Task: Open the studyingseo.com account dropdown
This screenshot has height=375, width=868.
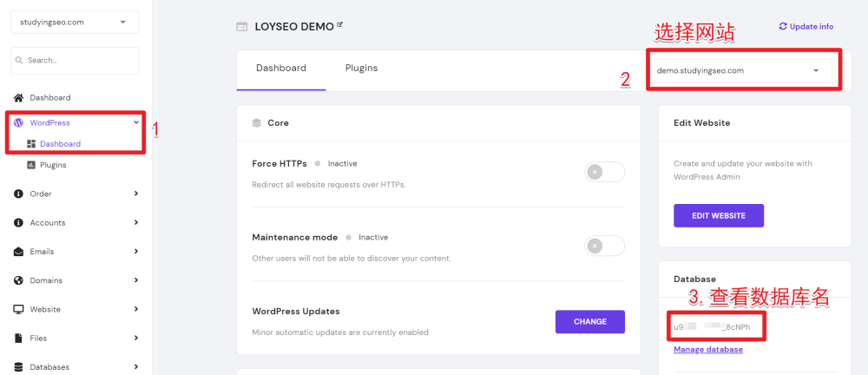Action: [75, 23]
